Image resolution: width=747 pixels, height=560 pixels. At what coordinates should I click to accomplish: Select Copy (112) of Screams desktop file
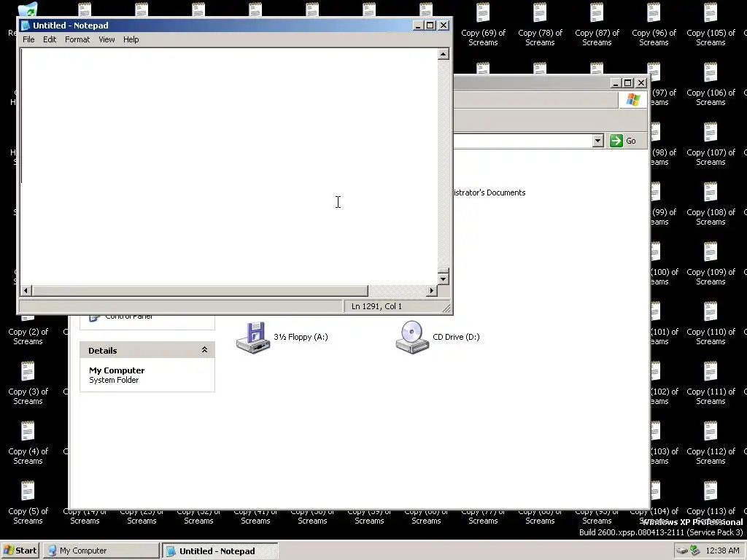coord(711,443)
